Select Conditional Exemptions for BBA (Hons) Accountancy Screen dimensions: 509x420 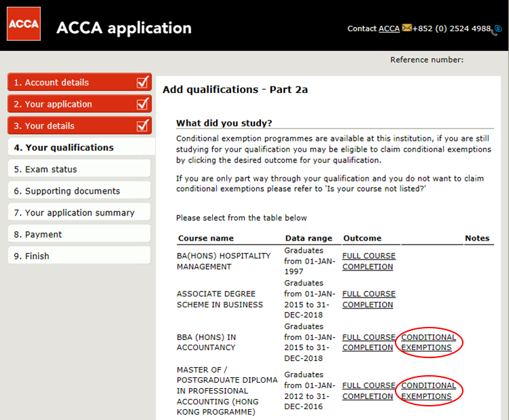(428, 342)
